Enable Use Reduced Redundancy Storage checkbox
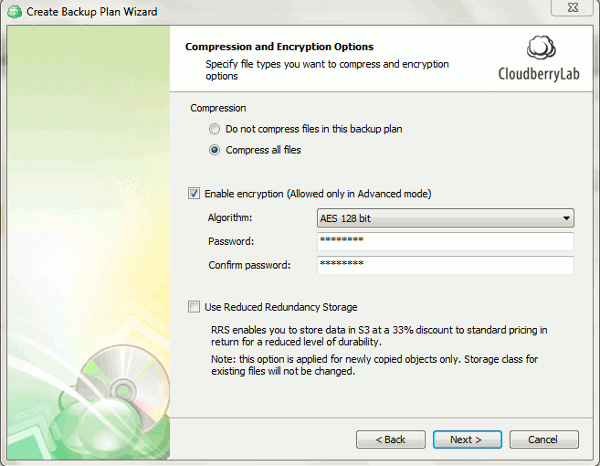The image size is (600, 466). tap(194, 307)
